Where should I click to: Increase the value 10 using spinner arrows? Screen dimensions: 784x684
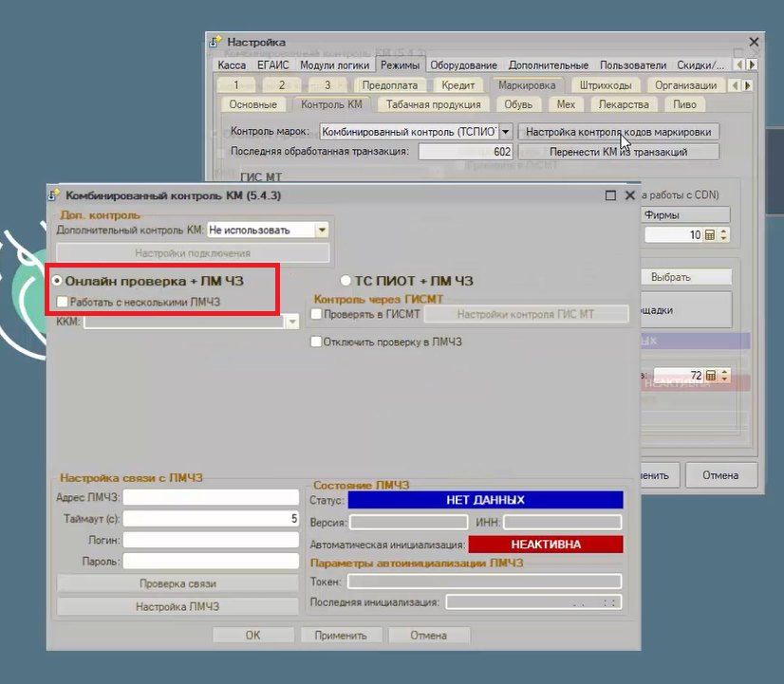point(723,231)
